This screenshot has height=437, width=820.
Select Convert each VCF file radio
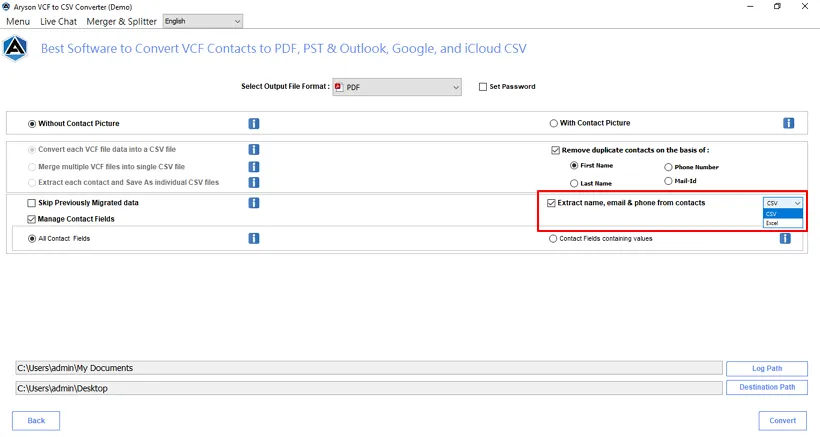(x=32, y=150)
